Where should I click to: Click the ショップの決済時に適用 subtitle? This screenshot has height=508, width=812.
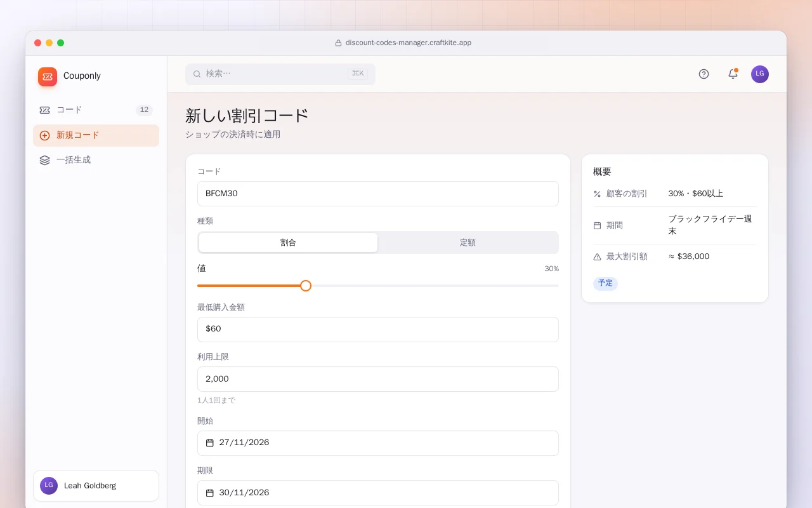click(x=233, y=135)
